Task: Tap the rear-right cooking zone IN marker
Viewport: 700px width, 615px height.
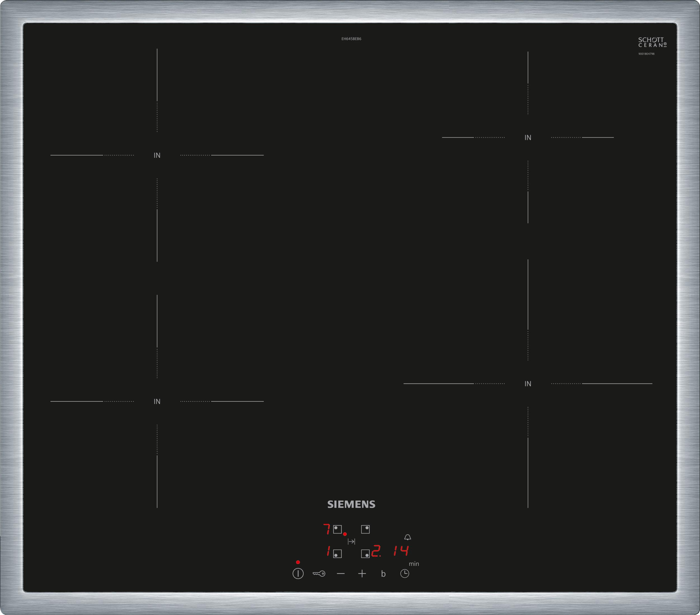Action: point(528,138)
